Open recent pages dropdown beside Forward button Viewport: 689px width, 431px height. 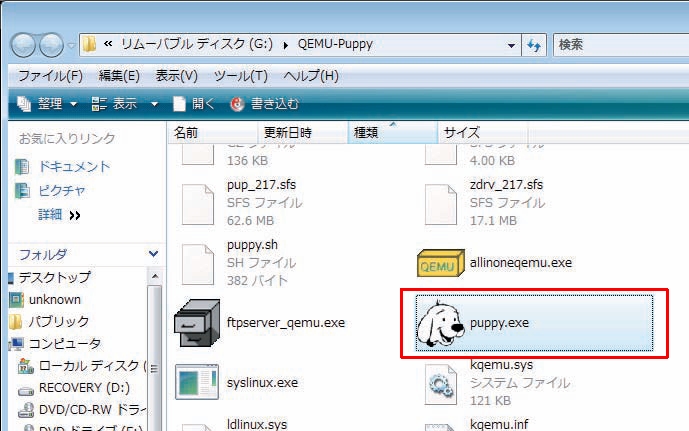(71, 45)
